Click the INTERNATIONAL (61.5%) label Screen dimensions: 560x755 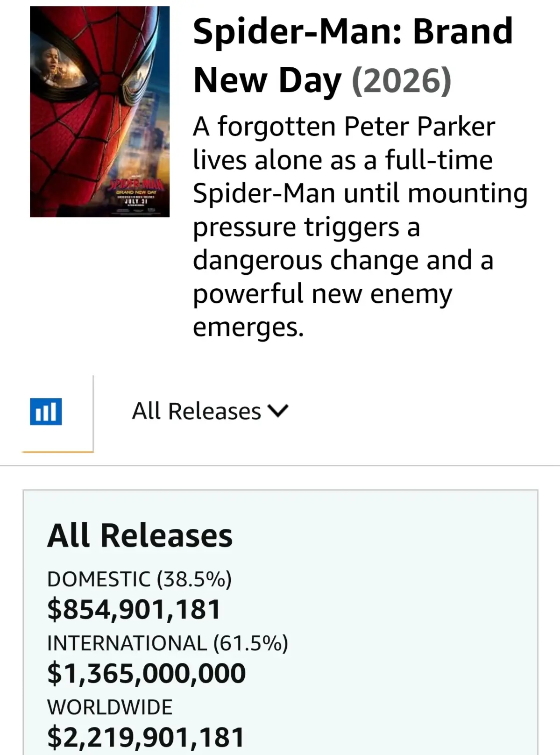pyautogui.click(x=168, y=643)
